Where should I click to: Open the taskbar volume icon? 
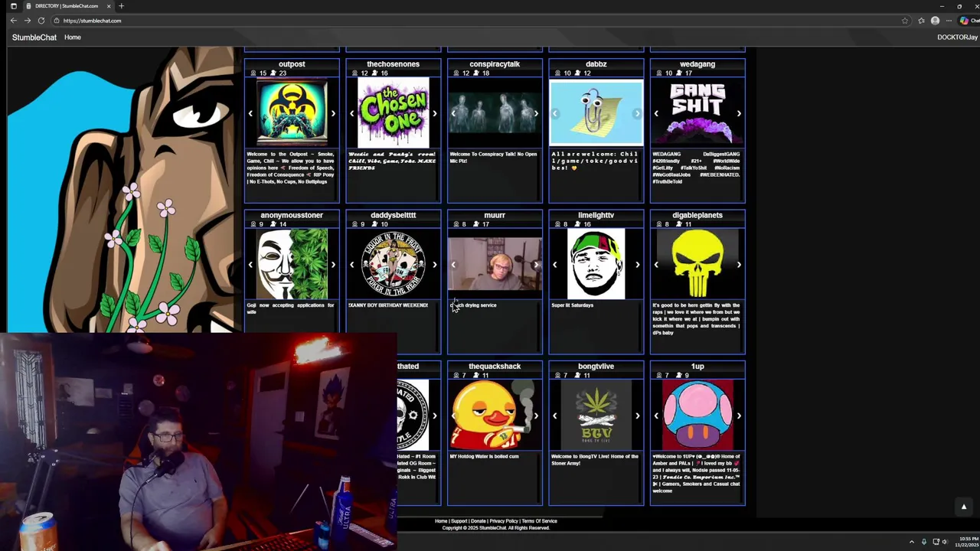(946, 542)
